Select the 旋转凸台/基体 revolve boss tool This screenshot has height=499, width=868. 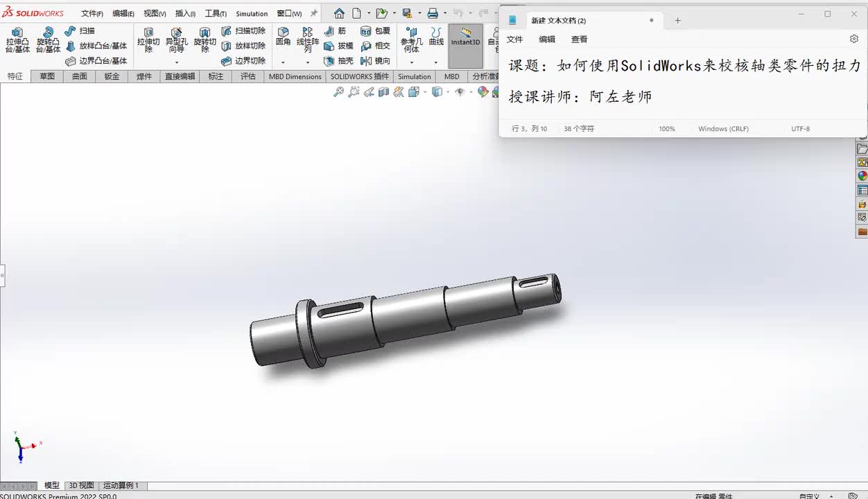tap(48, 40)
